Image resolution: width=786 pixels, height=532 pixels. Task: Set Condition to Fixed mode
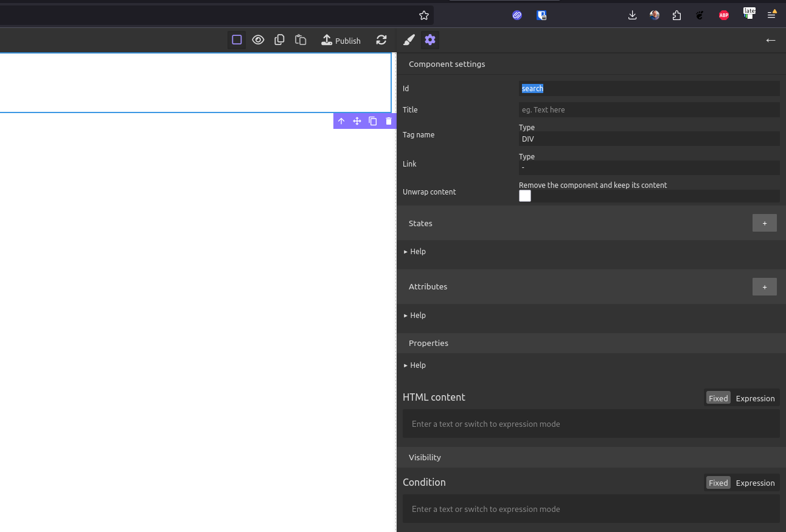718,483
